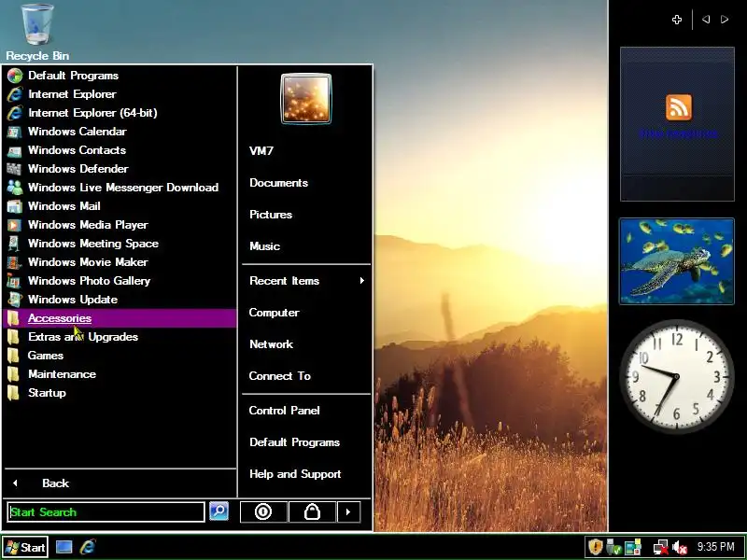The height and width of the screenshot is (560, 747).
Task: Click the muted volume tray icon
Action: click(x=680, y=548)
